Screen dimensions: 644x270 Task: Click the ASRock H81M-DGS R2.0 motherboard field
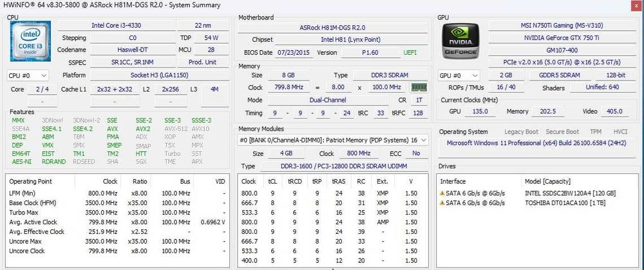(x=333, y=28)
